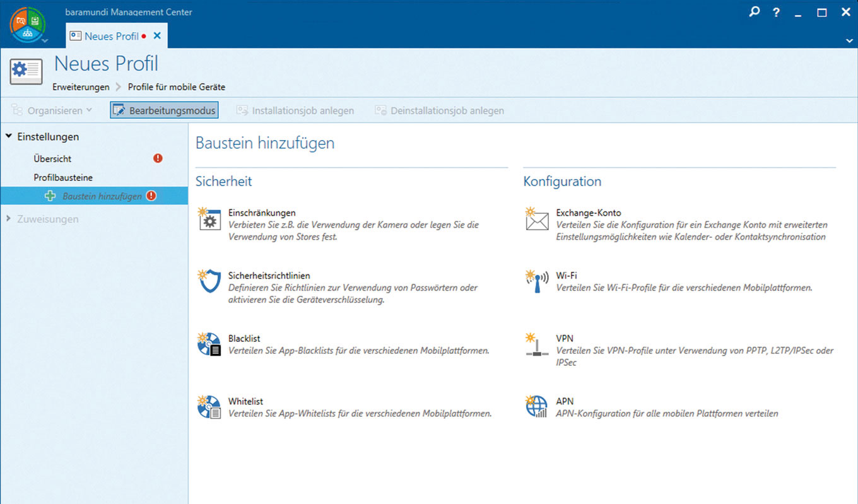The image size is (858, 504).
Task: Add the Sicherheitsrichtlinien building block
Action: [269, 276]
